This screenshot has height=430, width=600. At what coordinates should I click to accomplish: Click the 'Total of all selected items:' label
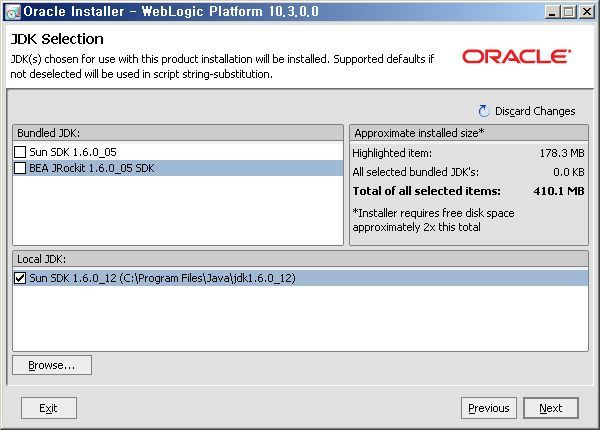(x=426, y=191)
